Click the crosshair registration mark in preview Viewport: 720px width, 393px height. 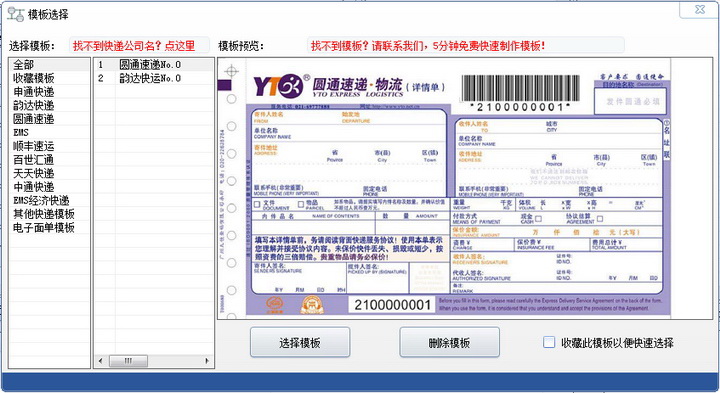(x=231, y=71)
